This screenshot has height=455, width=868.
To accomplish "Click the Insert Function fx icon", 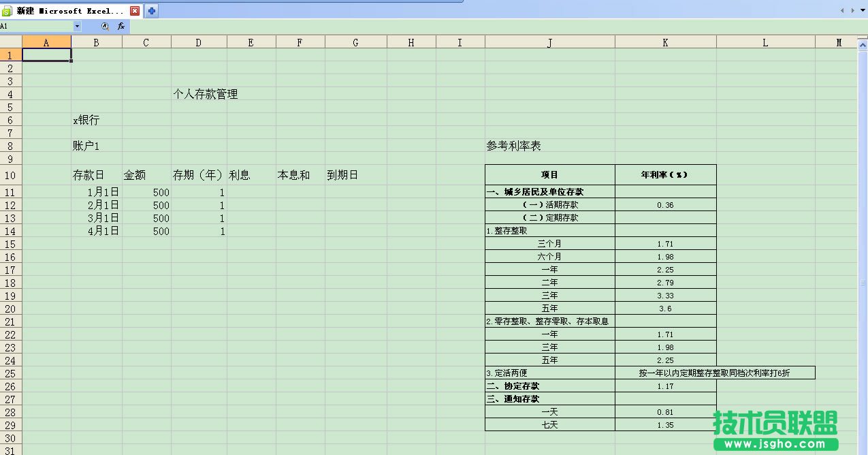I will tap(121, 26).
